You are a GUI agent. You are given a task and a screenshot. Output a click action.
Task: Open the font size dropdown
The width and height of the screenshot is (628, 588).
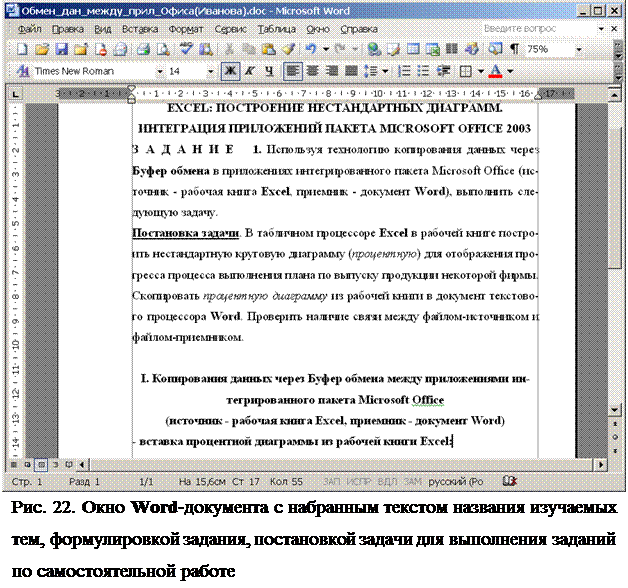click(x=210, y=72)
